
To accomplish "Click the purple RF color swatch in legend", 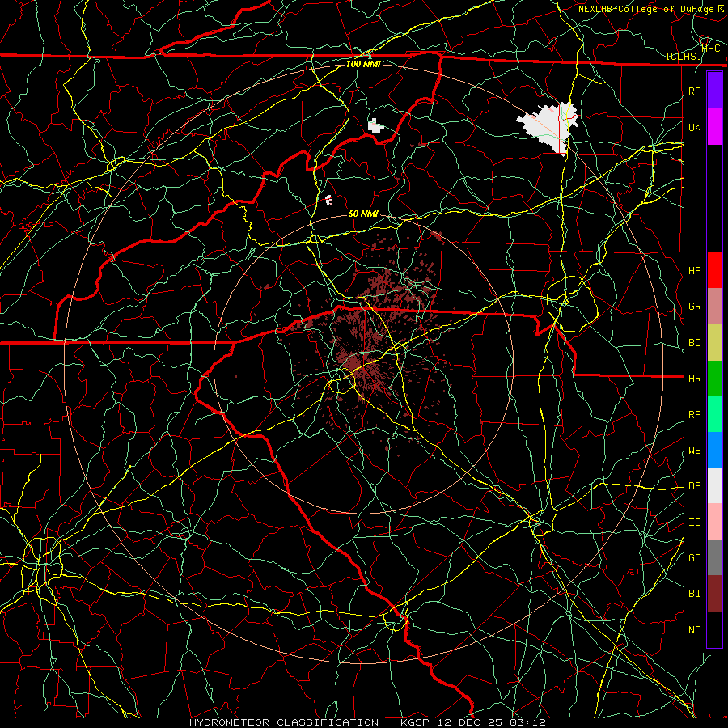I will pyautogui.click(x=714, y=91).
